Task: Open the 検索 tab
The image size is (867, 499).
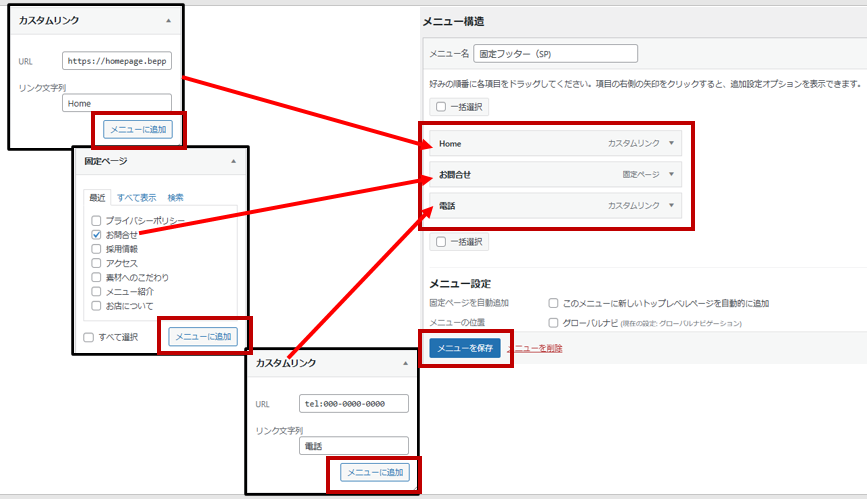Action: pyautogui.click(x=175, y=197)
